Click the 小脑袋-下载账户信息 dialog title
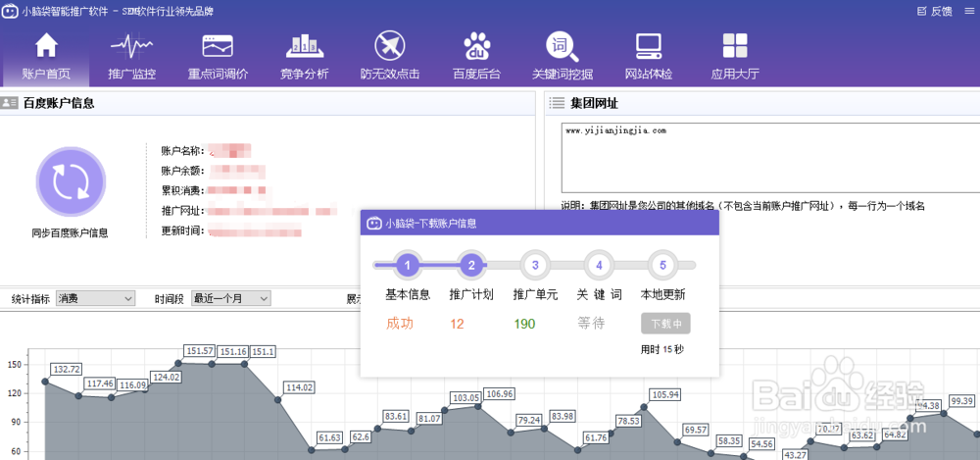The width and height of the screenshot is (980, 460). pyautogui.click(x=430, y=224)
